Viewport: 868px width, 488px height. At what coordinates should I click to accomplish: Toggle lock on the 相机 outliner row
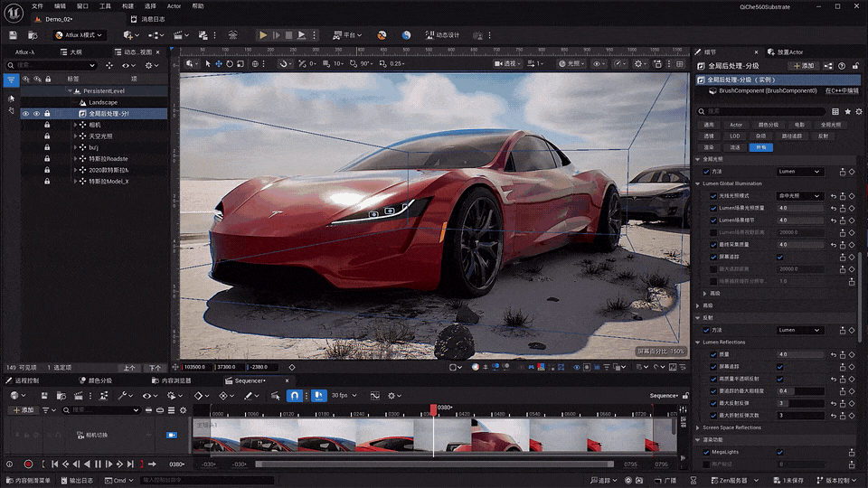click(x=47, y=125)
